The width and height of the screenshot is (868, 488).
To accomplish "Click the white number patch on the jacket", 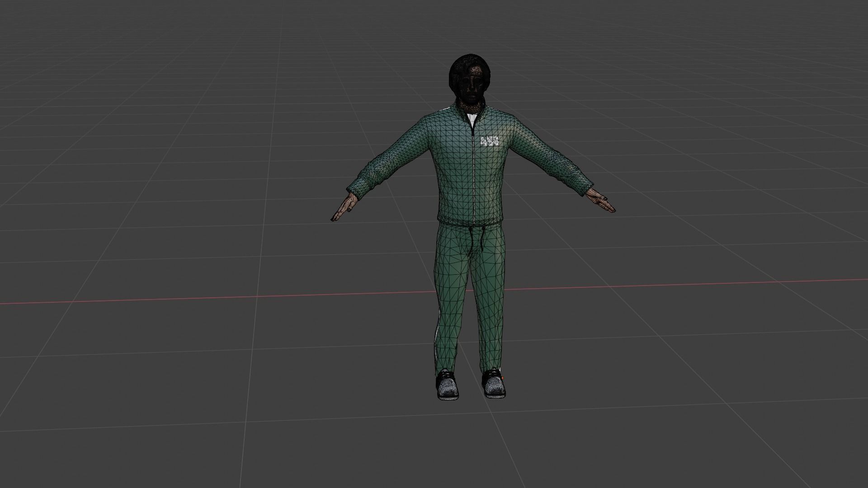I will click(x=489, y=141).
